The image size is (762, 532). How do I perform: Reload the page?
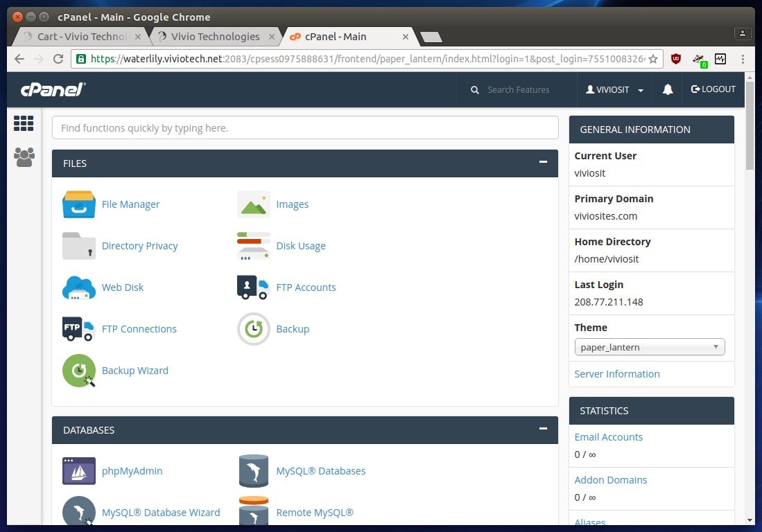[58, 59]
